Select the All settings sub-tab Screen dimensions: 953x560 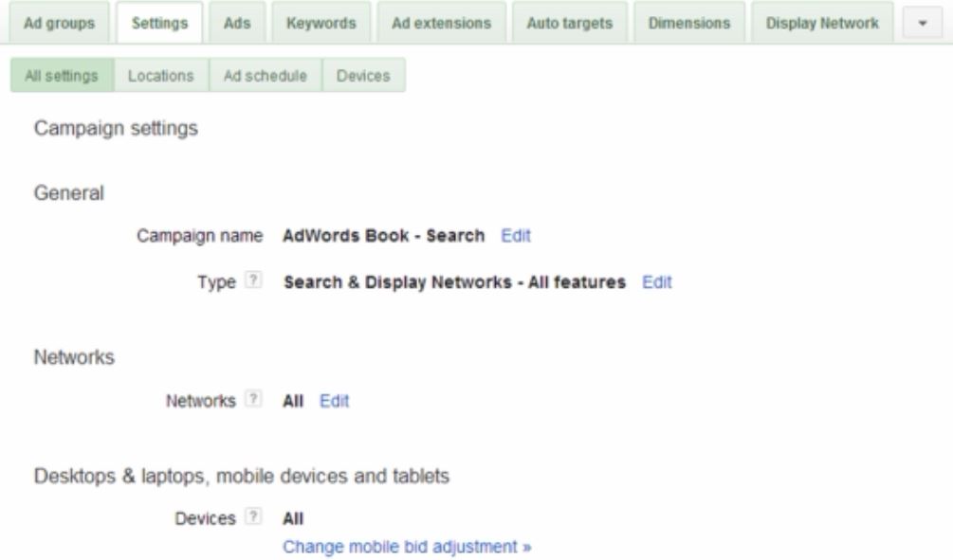pyautogui.click(x=62, y=76)
